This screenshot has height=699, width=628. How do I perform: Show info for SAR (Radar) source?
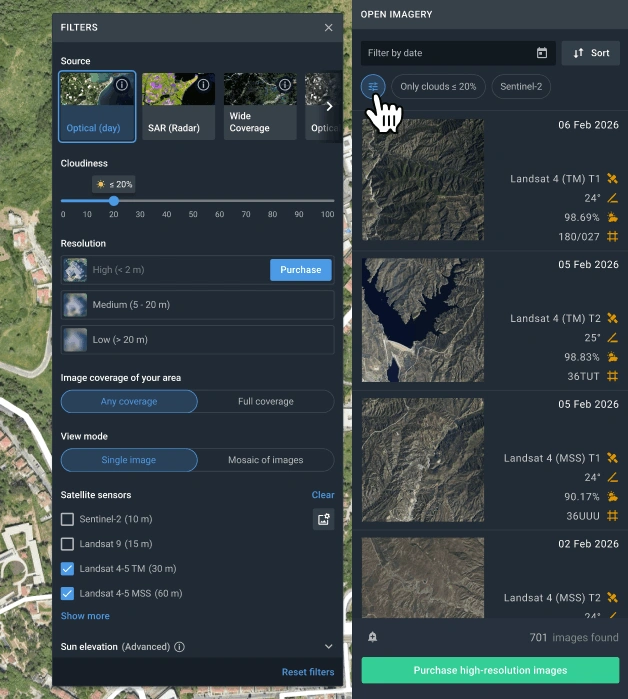(203, 85)
